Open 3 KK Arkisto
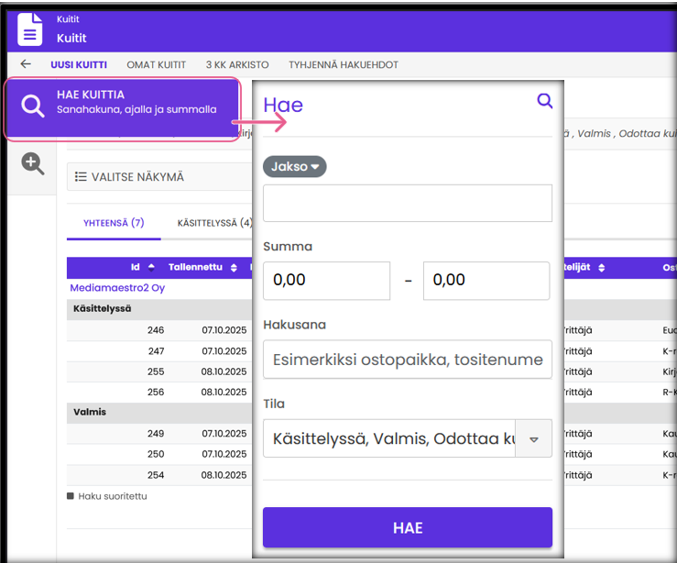The image size is (678, 563). (x=237, y=65)
